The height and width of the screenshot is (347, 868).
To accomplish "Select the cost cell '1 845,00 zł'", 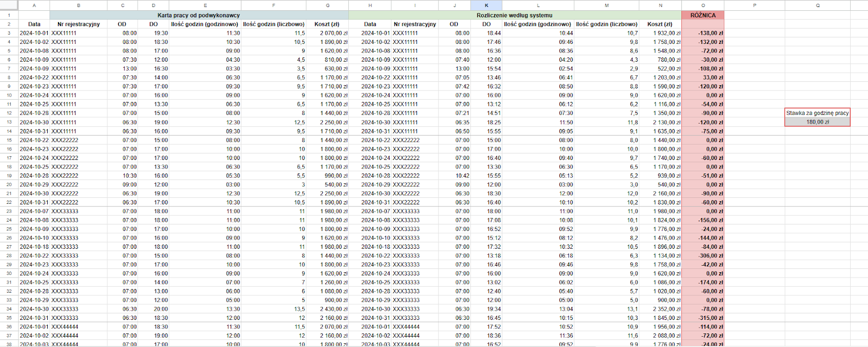I will (660, 318).
